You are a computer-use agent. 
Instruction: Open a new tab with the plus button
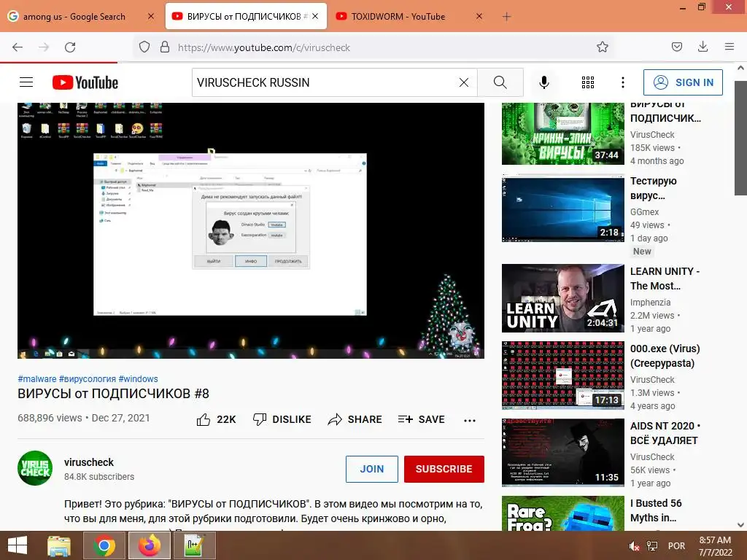[x=506, y=17]
